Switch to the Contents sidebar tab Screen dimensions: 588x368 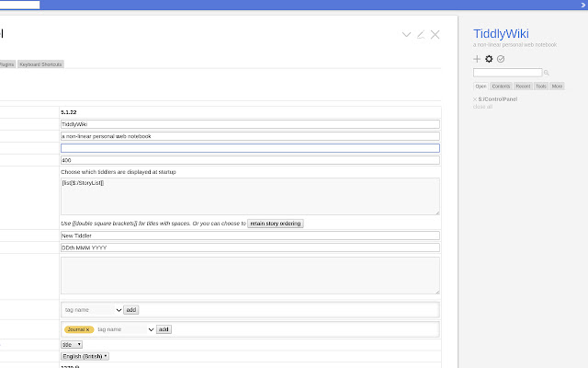tap(501, 86)
